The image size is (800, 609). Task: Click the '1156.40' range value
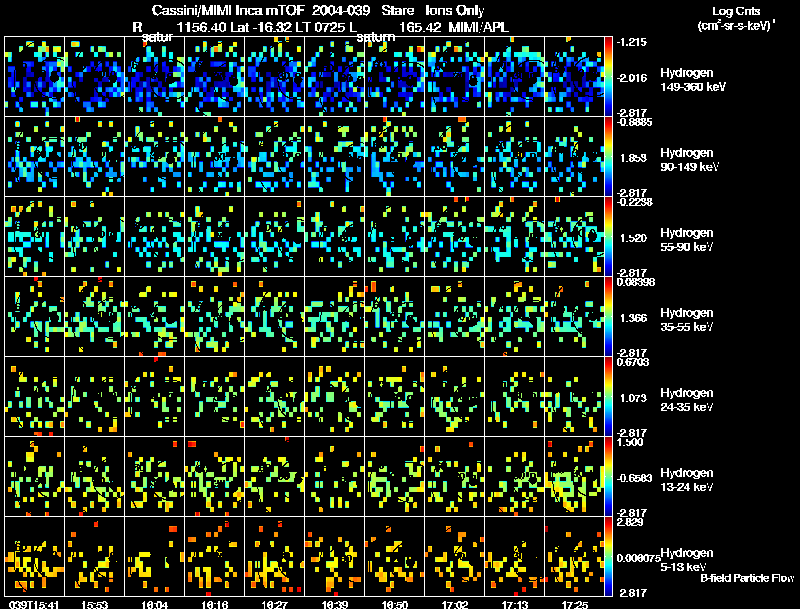click(202, 27)
